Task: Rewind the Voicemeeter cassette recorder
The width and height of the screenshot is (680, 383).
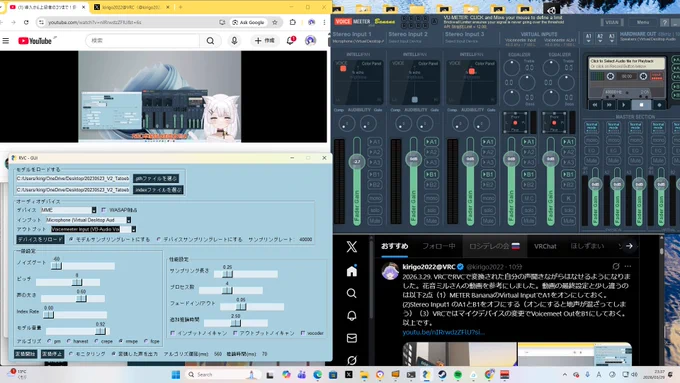Action: pyautogui.click(x=595, y=105)
